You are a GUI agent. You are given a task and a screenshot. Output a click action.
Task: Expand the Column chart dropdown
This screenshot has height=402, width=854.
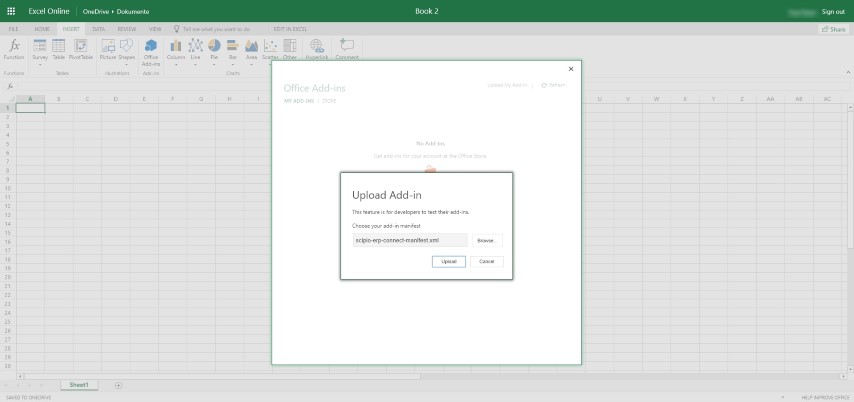coord(176,64)
